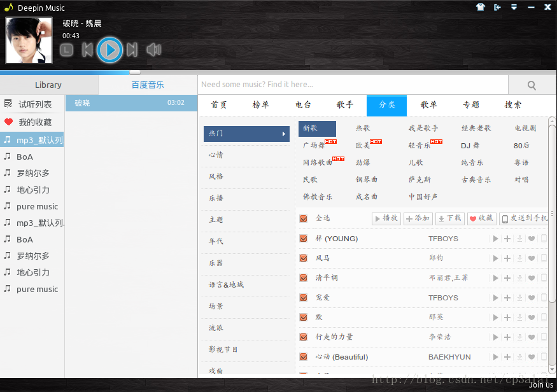Open the 试听列表 playlist
The width and height of the screenshot is (557, 392).
pos(32,104)
